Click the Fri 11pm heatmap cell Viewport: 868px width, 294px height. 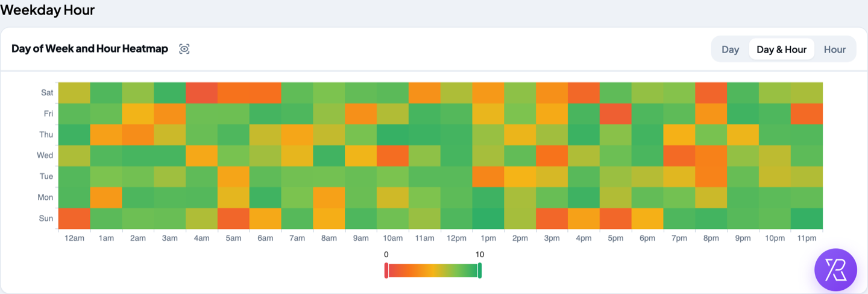pyautogui.click(x=807, y=113)
